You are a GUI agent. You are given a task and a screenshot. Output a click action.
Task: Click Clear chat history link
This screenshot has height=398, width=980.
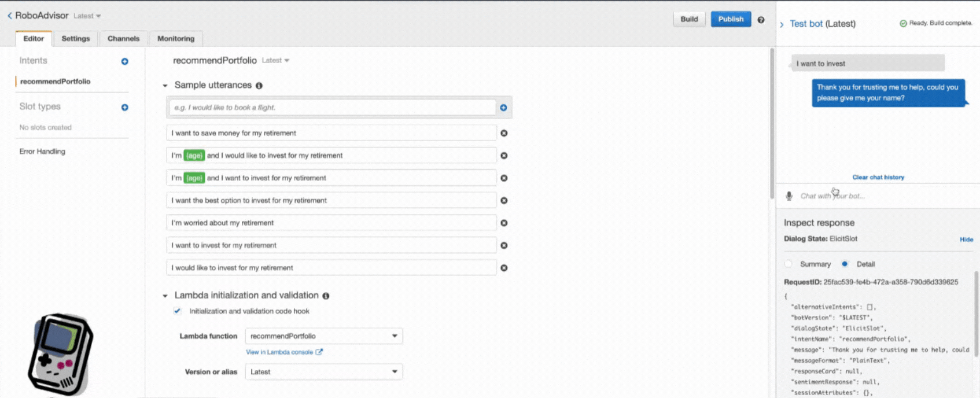(x=878, y=178)
